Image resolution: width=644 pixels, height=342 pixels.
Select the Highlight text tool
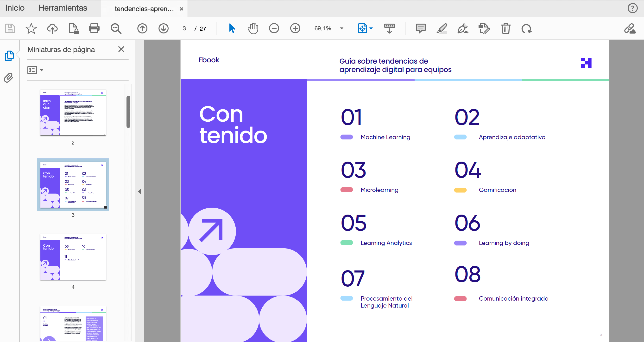click(442, 28)
